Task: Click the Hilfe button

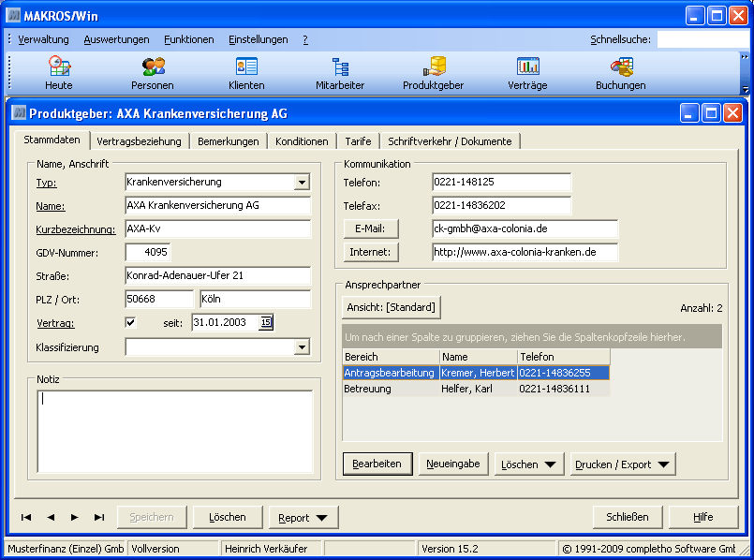Action: tap(703, 517)
